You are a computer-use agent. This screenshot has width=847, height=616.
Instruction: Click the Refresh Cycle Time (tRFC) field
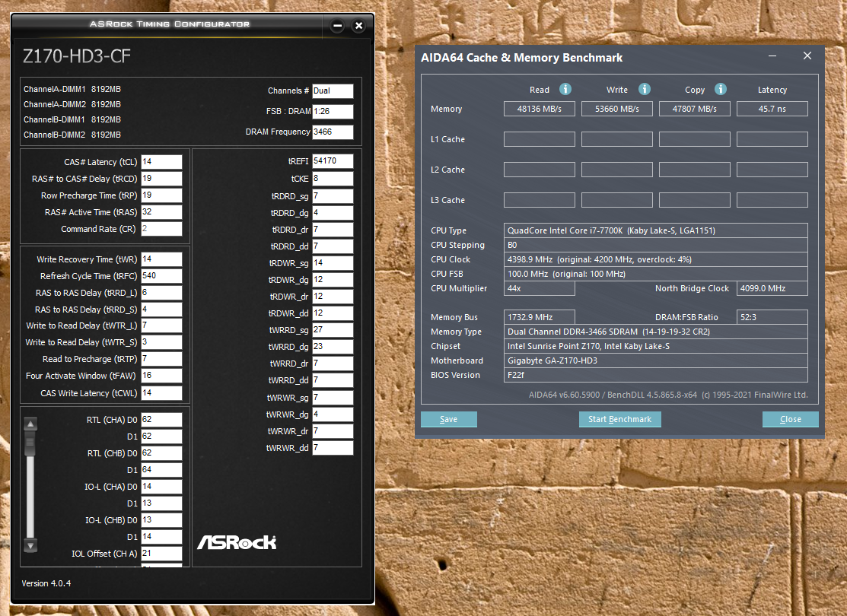(x=161, y=276)
